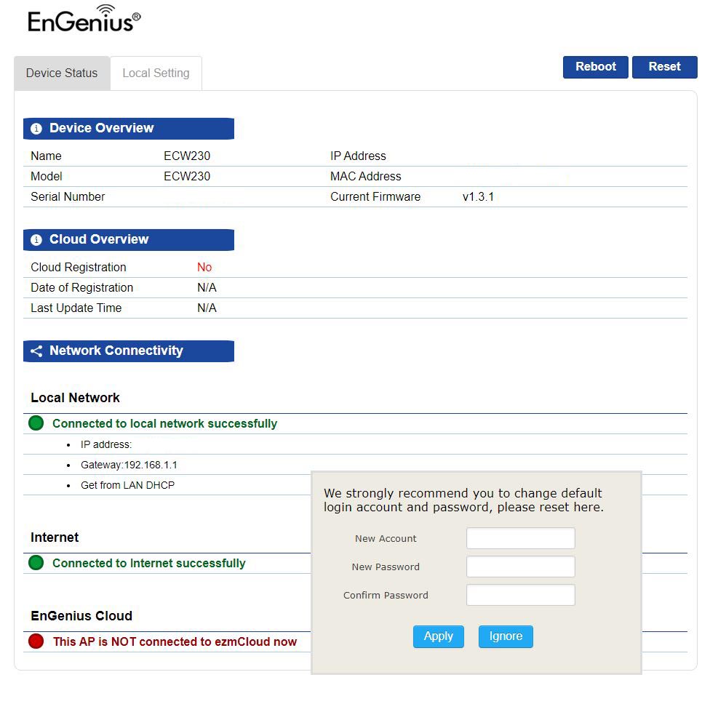Select the Confirm Password field
The image size is (710, 728).
pos(520,595)
